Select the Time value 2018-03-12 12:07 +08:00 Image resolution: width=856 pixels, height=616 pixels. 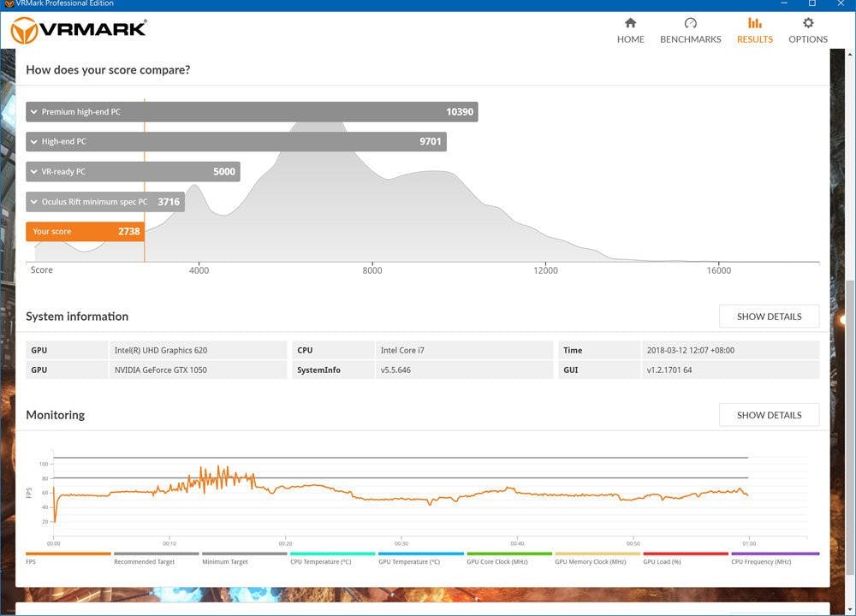[691, 350]
